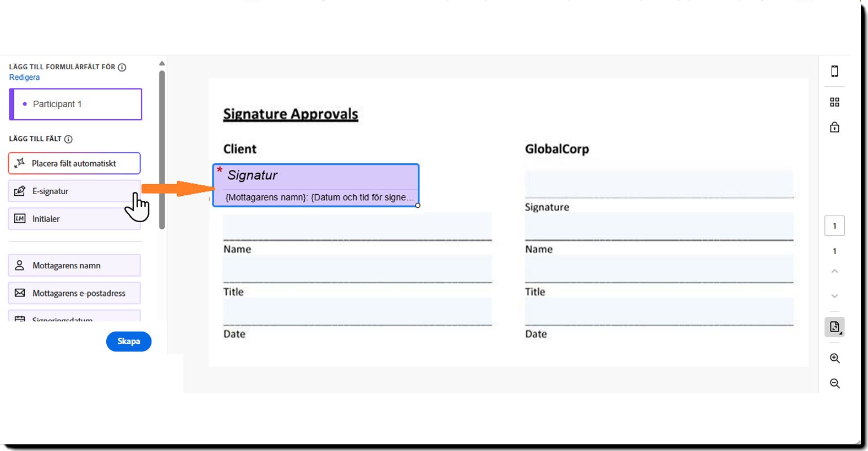
Task: Click the blue Skapa button
Action: 129,341
